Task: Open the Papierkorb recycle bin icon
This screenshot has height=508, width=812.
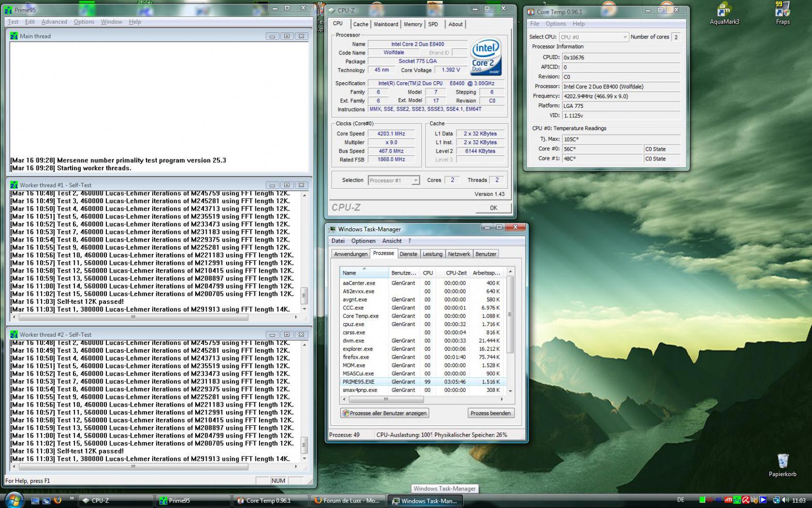Action: point(782,464)
